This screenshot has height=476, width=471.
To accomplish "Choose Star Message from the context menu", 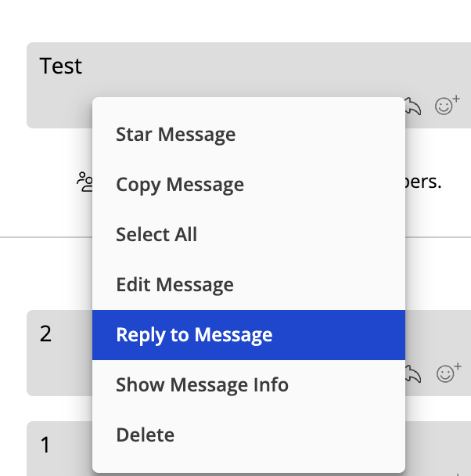I will (x=249, y=134).
